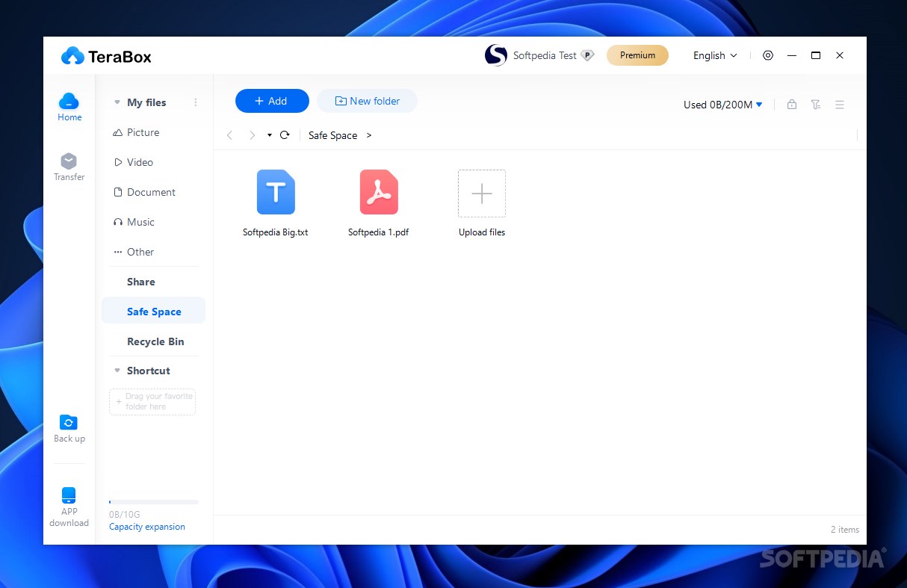The height and width of the screenshot is (588, 907).
Task: Click the Upload files plus tile
Action: pos(482,194)
